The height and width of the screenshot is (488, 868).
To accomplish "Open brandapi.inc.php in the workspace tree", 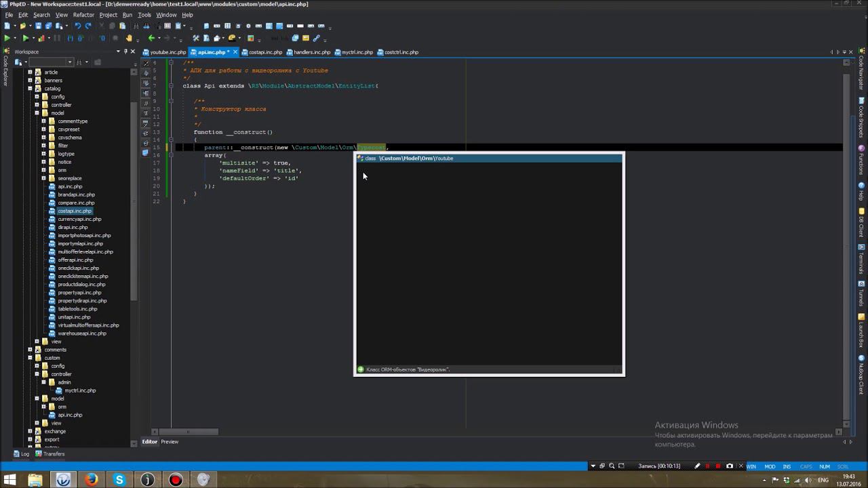I will (76, 195).
